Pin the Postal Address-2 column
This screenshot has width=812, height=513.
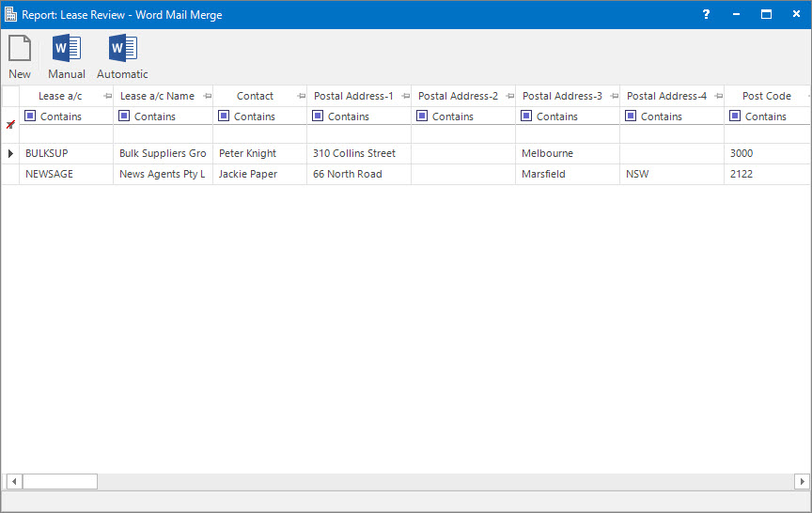pyautogui.click(x=510, y=96)
